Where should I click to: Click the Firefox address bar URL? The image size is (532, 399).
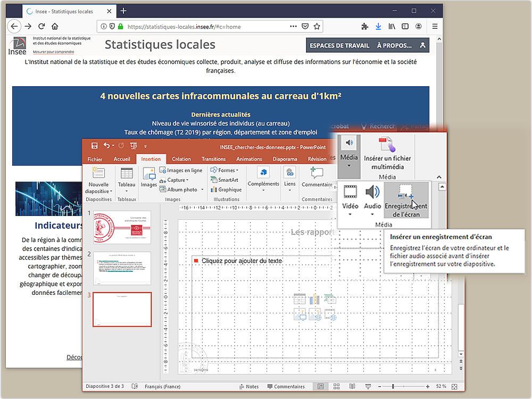coord(184,27)
